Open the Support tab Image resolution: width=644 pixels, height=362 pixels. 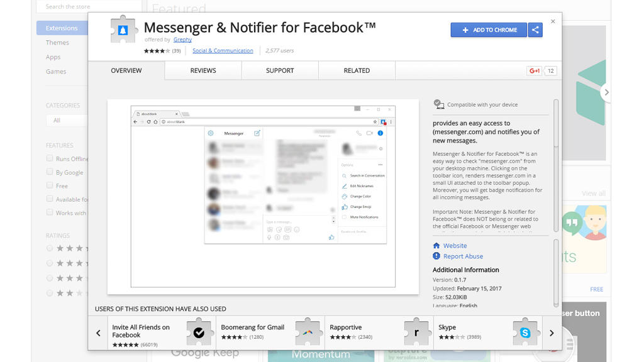[280, 70]
